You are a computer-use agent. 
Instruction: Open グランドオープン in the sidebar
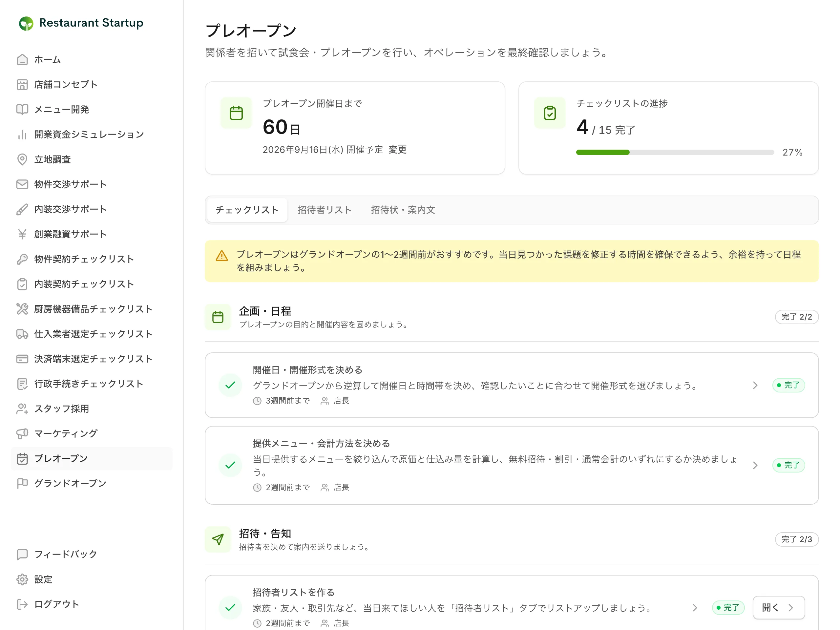[92, 483]
